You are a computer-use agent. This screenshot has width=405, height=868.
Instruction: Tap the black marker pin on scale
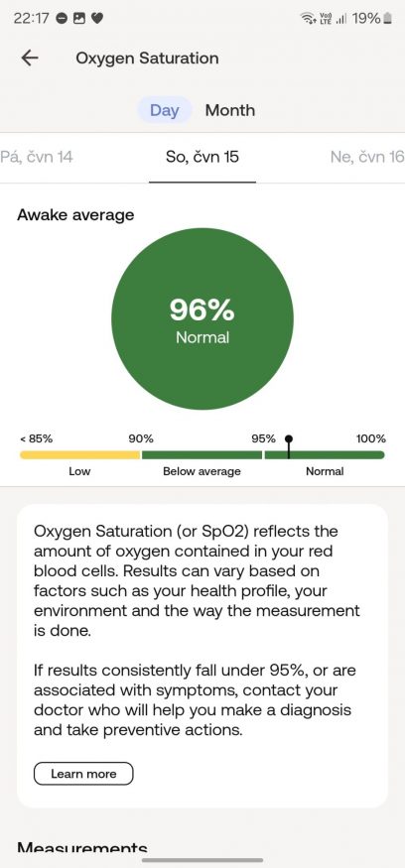289,446
